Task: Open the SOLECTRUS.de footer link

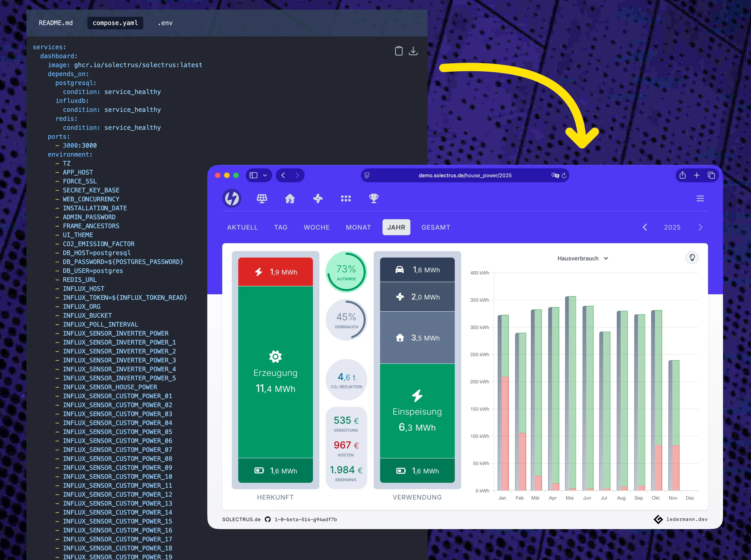Action: click(x=241, y=519)
